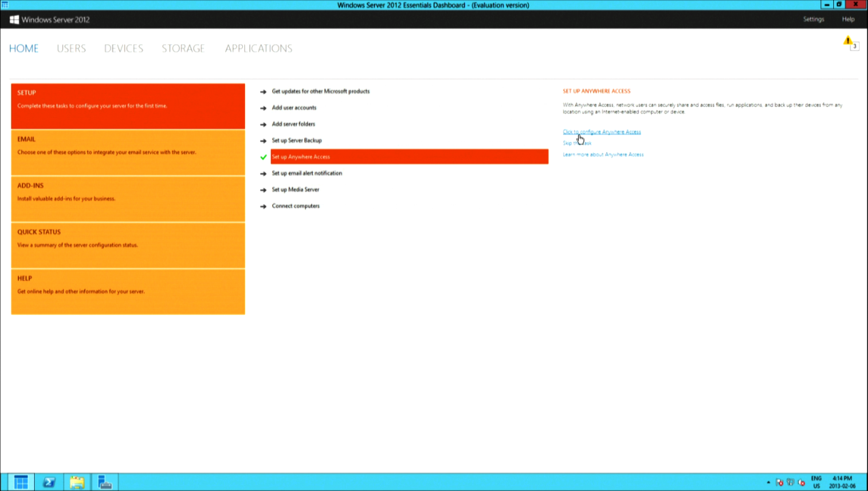This screenshot has width=868, height=491.
Task: Open Settings in the top bar
Action: point(813,19)
